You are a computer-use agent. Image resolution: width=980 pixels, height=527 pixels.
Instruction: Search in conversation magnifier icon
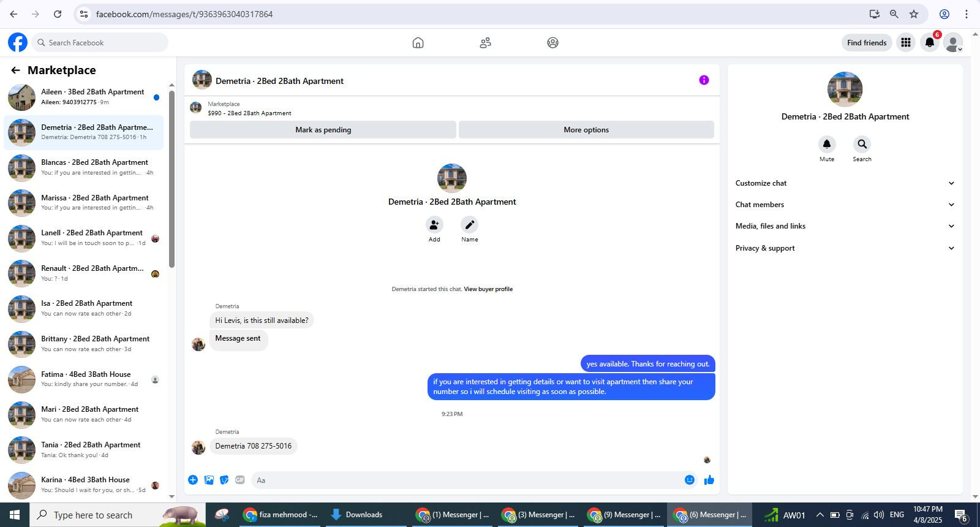(x=862, y=144)
